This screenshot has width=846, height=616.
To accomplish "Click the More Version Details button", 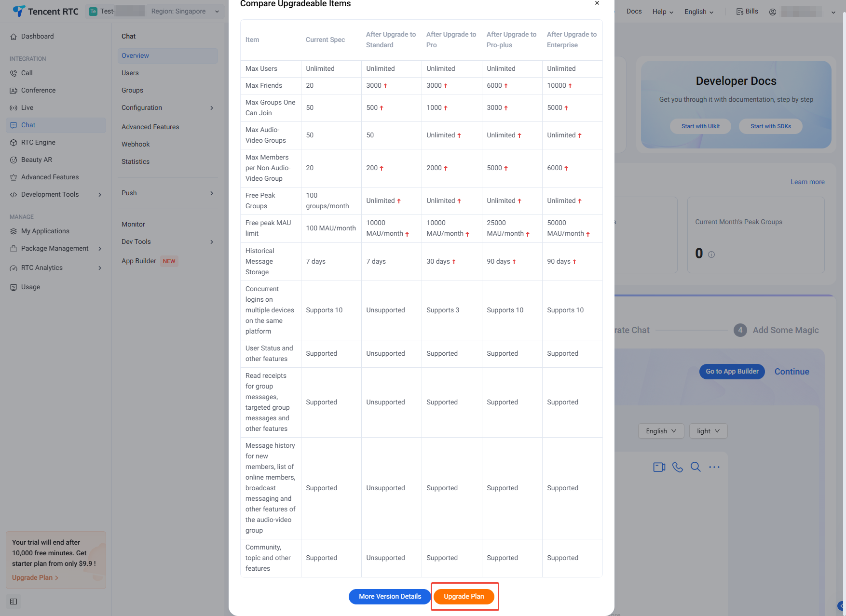I will [x=390, y=596].
